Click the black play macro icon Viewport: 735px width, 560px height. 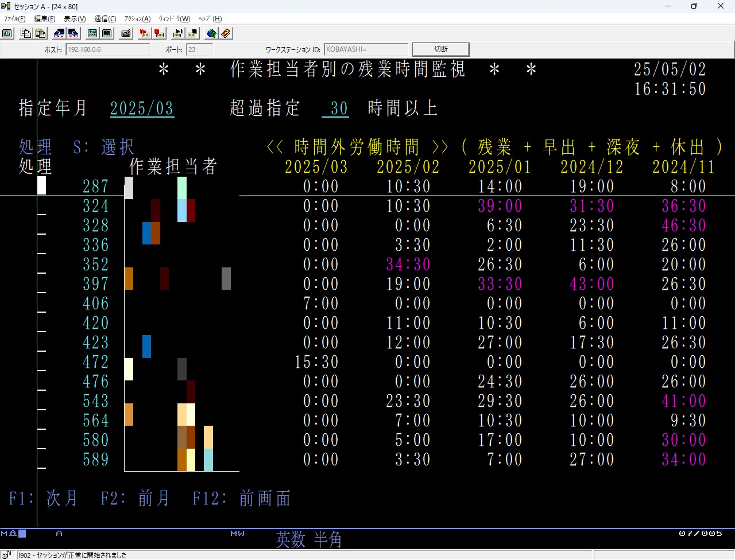click(x=178, y=33)
